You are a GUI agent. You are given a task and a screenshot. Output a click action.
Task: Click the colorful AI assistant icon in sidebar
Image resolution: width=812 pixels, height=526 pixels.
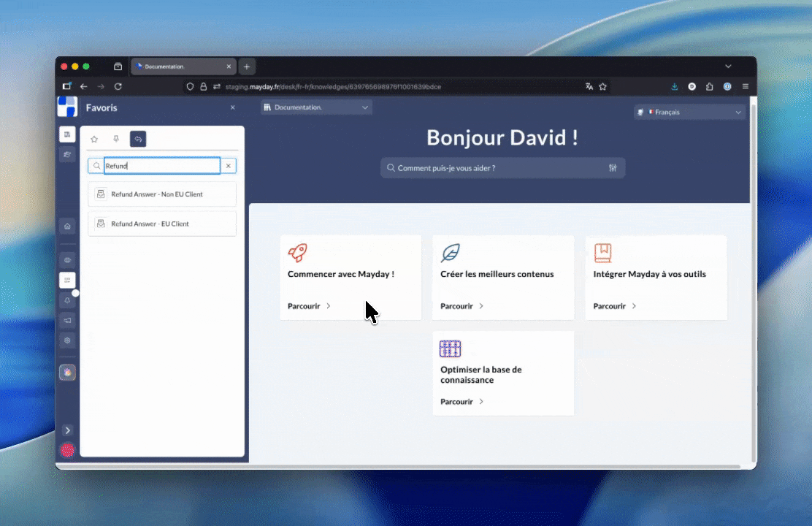click(x=67, y=373)
